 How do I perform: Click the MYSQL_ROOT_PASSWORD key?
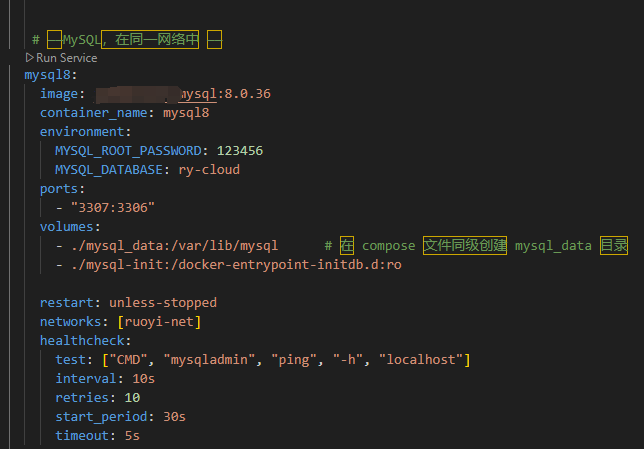tap(128, 151)
